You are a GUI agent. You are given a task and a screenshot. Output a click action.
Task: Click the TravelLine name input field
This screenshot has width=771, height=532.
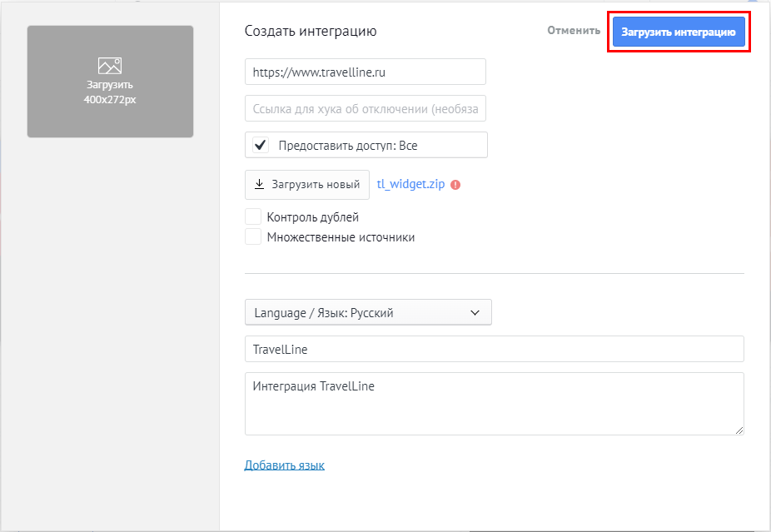(495, 349)
